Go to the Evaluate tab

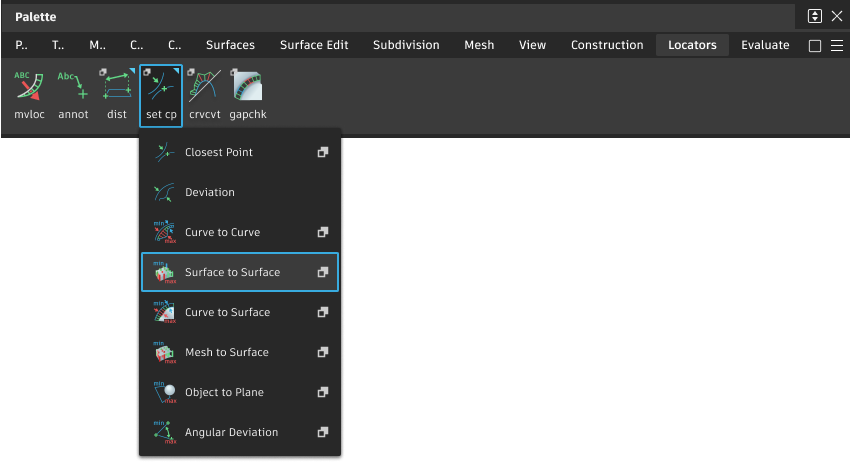(x=765, y=45)
